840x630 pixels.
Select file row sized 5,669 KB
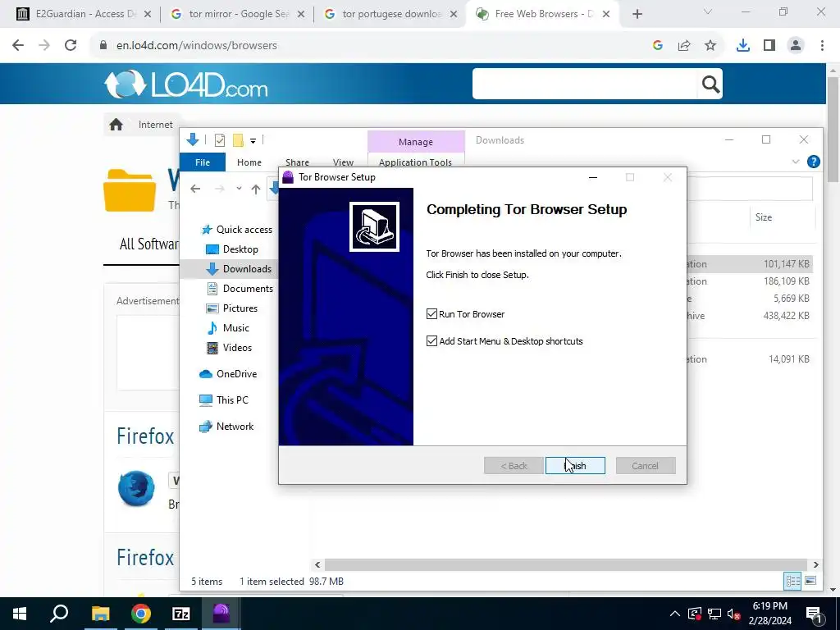[750, 299]
